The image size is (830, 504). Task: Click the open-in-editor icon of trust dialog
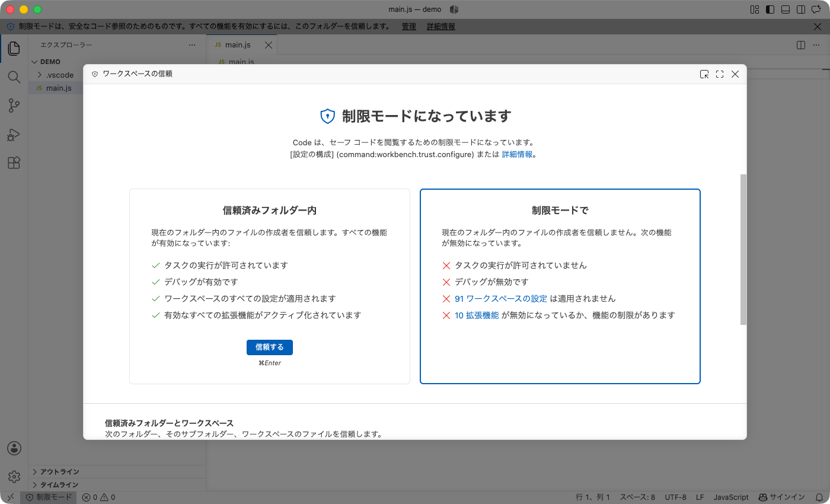coord(704,74)
